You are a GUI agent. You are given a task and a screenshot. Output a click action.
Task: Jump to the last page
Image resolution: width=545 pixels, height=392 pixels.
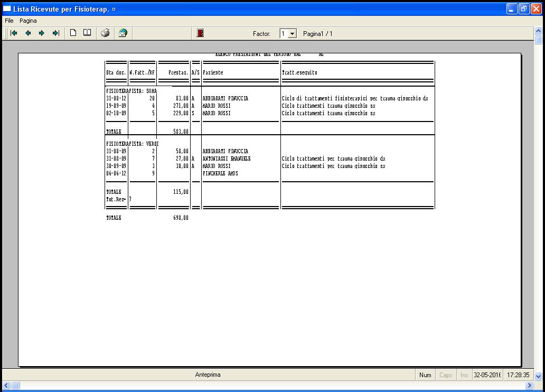coord(55,33)
